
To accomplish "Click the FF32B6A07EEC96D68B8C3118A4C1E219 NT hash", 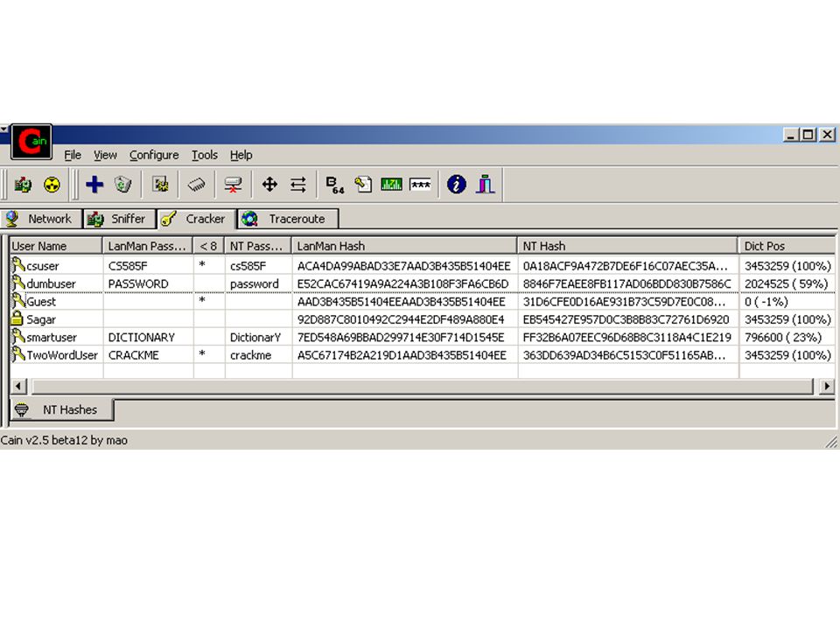I will pos(626,338).
